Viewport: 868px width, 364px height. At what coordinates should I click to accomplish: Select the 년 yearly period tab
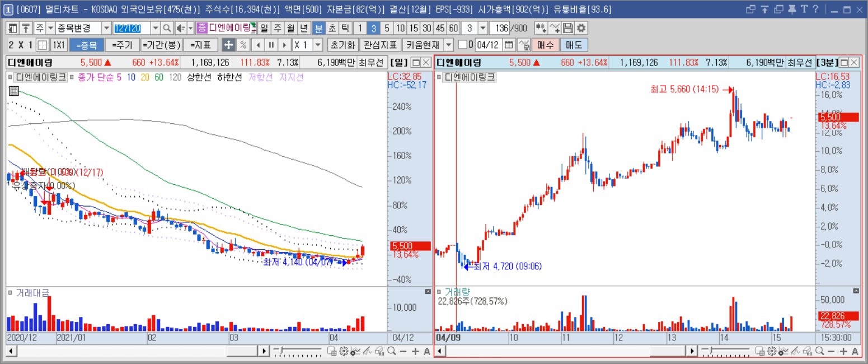click(304, 29)
